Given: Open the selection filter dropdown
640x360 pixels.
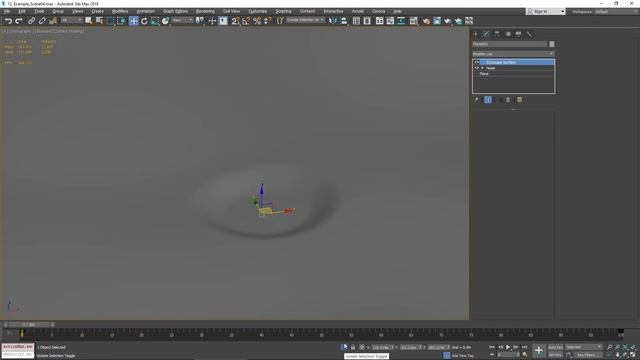Looking at the screenshot, I should [71, 20].
